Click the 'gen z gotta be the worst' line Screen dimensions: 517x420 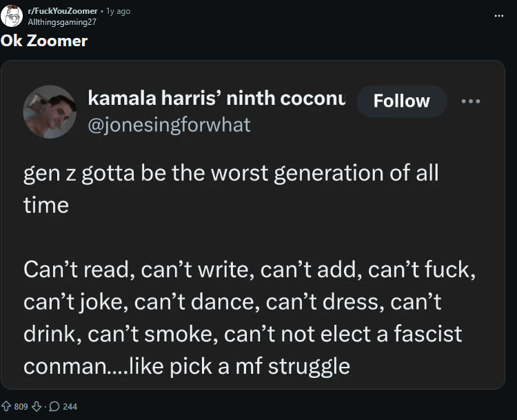(x=230, y=172)
